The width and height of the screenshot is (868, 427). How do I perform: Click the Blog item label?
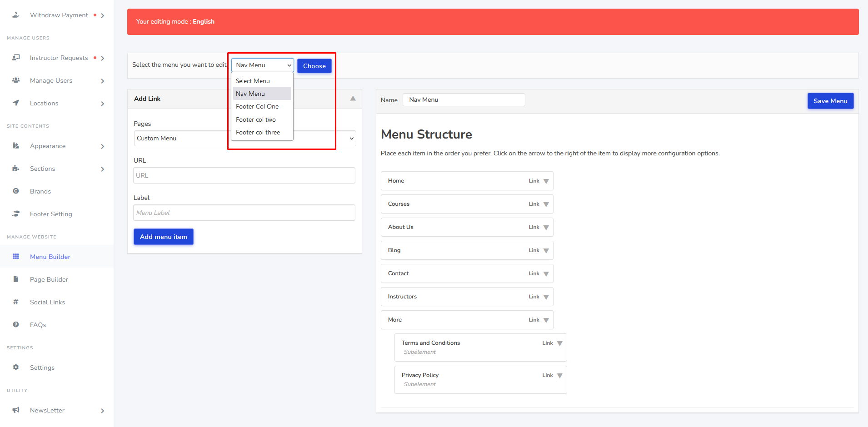(x=394, y=250)
